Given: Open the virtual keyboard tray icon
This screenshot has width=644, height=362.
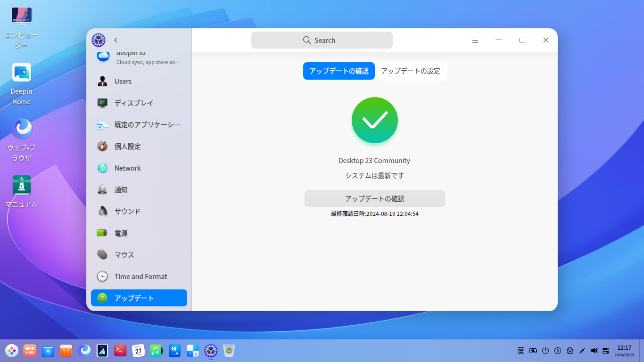Looking at the screenshot, I should 521,351.
